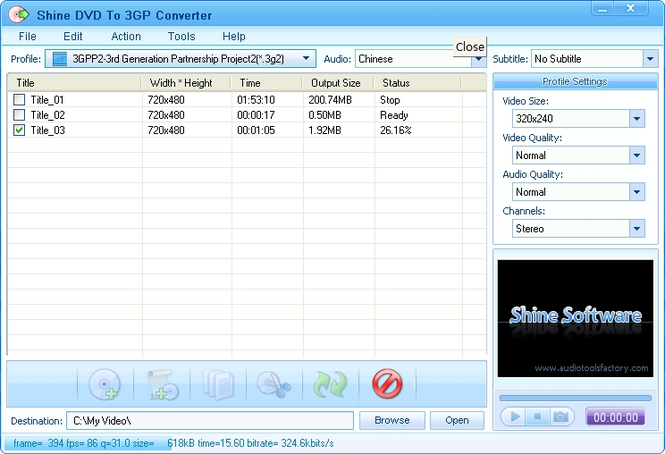Uncheck the Title_03 checkbox
The height and width of the screenshot is (454, 665).
tap(19, 130)
